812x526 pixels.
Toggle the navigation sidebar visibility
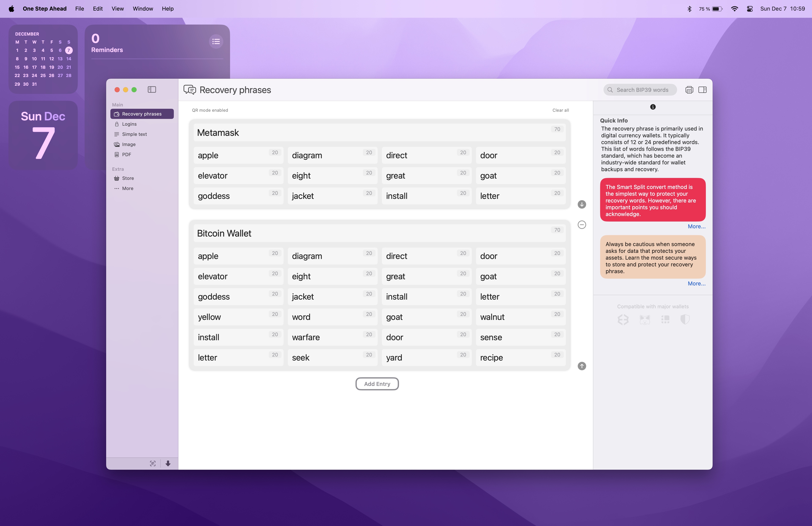tap(151, 90)
